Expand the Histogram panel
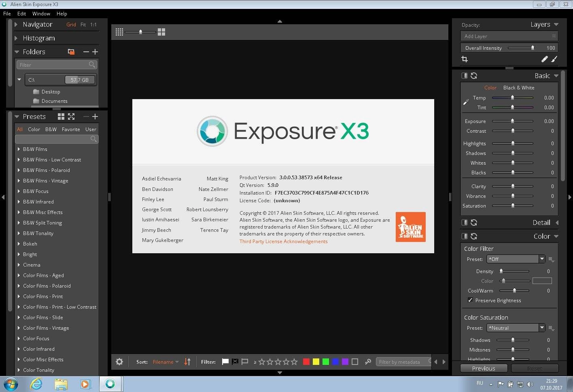573x392 pixels. pos(16,38)
